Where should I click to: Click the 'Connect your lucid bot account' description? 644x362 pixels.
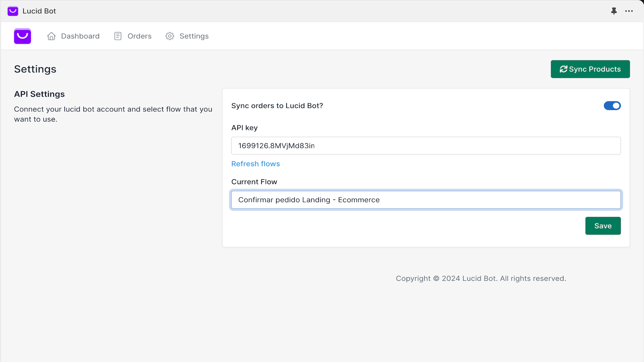pos(113,114)
